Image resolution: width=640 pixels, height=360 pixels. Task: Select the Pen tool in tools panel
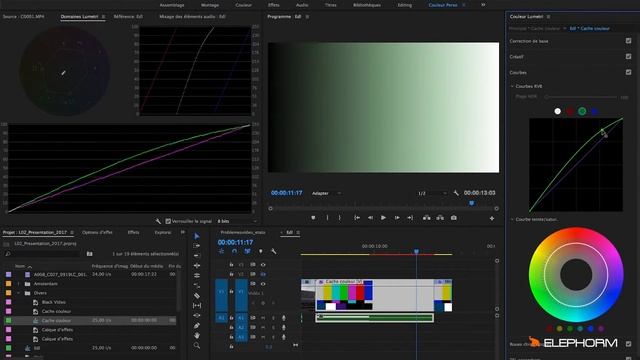(197, 325)
